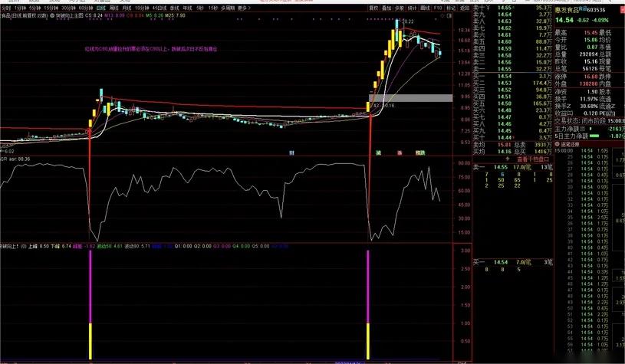Click the 总量 value 292894
The image size is (625, 364).
coord(588,54)
